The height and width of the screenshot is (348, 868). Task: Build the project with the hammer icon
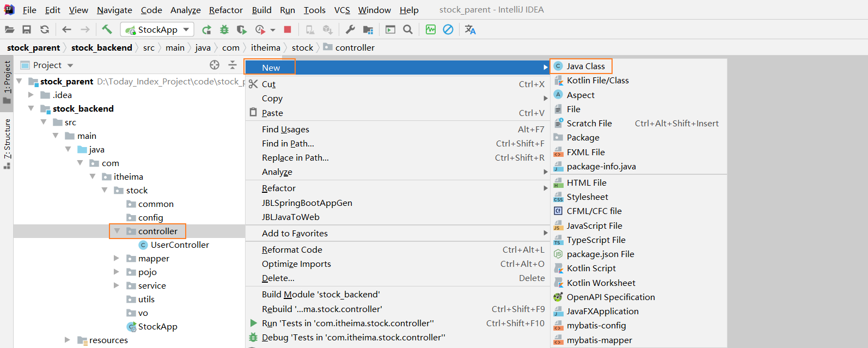click(107, 29)
